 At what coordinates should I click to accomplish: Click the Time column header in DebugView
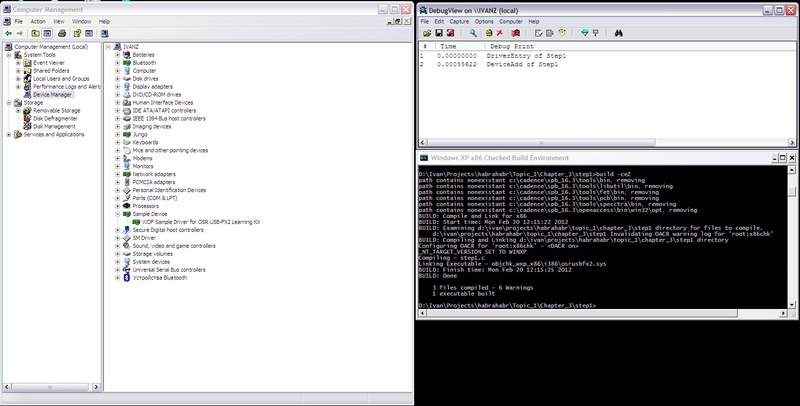coord(460,46)
